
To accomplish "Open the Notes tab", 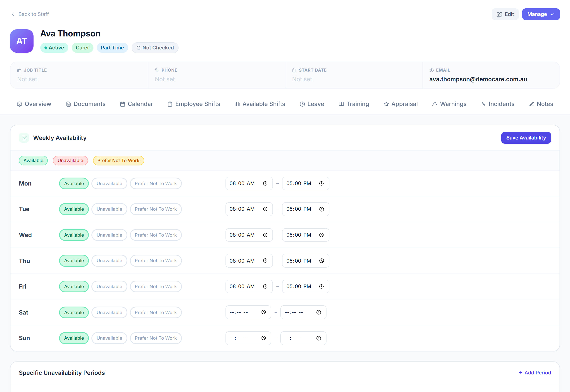I will pyautogui.click(x=541, y=104).
